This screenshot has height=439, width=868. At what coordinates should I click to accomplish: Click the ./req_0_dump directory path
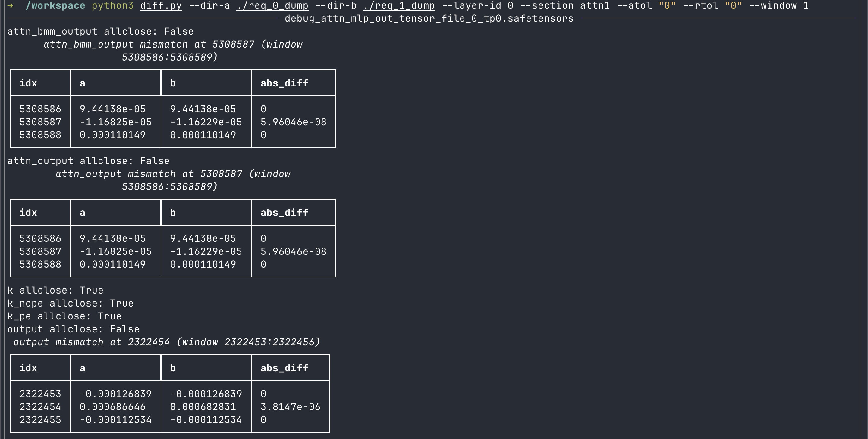[272, 5]
